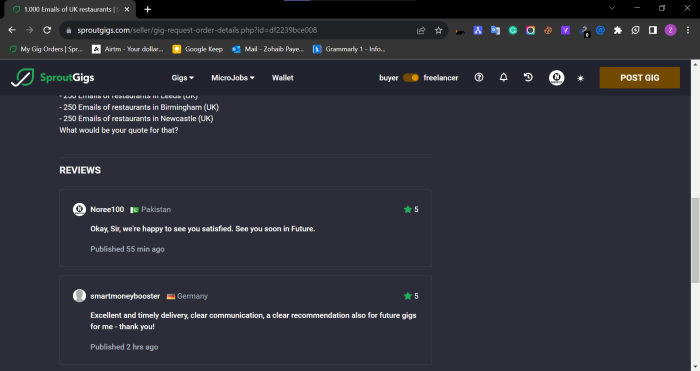
Task: Open the tab search chevron
Action: tap(612, 8)
